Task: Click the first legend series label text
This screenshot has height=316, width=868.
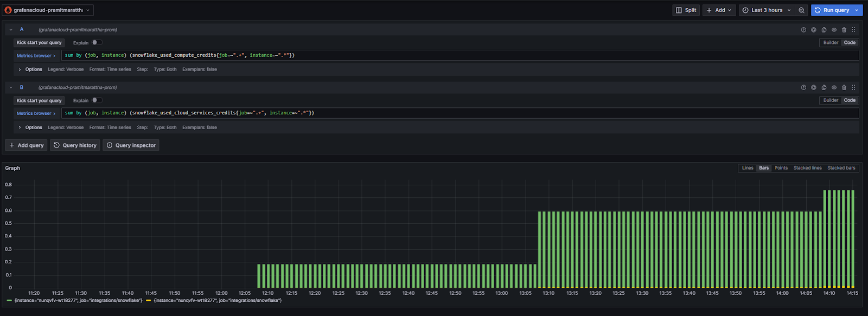Action: pyautogui.click(x=78, y=300)
